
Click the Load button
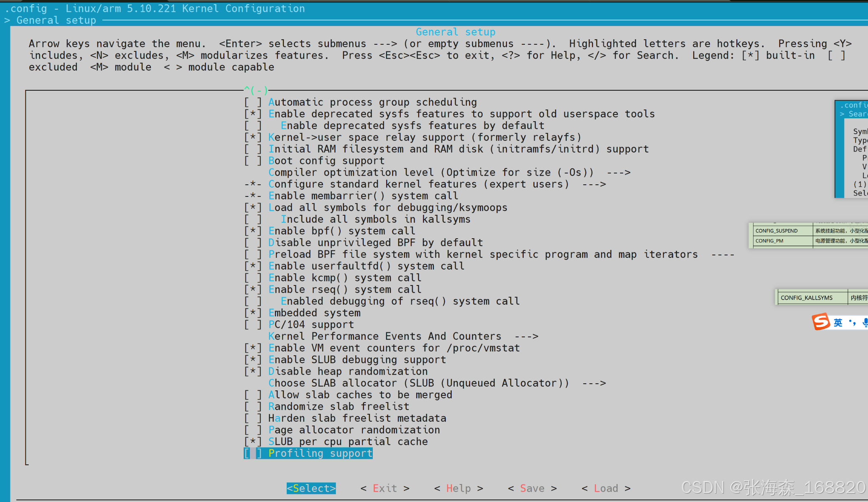pos(606,488)
